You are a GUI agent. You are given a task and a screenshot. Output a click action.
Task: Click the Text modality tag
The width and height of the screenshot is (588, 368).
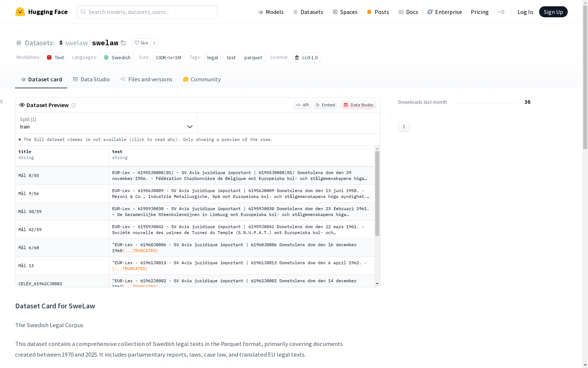pyautogui.click(x=55, y=57)
